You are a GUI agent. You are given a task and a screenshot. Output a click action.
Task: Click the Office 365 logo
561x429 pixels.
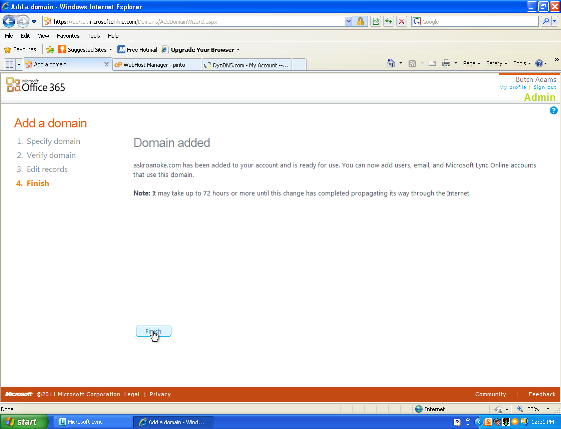tap(36, 85)
